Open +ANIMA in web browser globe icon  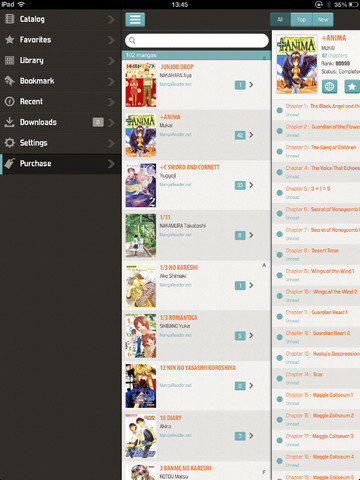pyautogui.click(x=329, y=87)
